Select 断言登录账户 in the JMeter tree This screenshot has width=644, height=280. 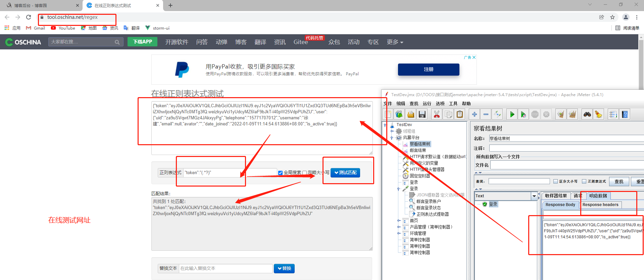[429, 201]
